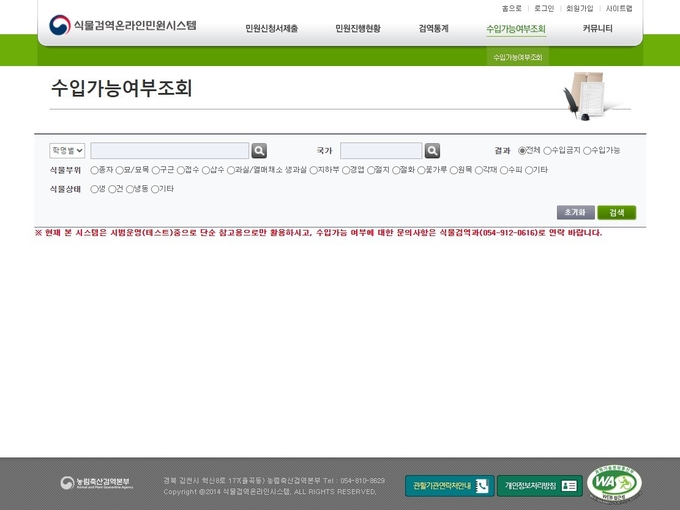Click the 국가 text input field

click(380, 151)
